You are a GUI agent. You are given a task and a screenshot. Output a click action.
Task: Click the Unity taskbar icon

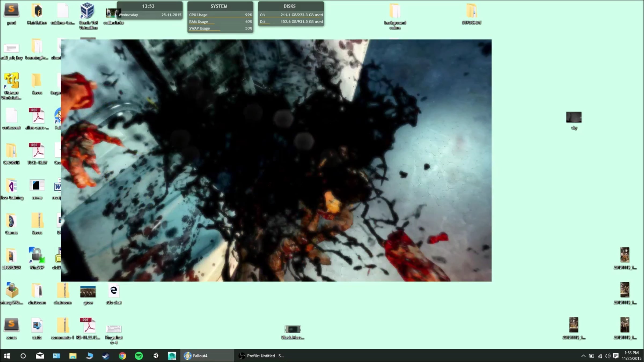point(156,356)
